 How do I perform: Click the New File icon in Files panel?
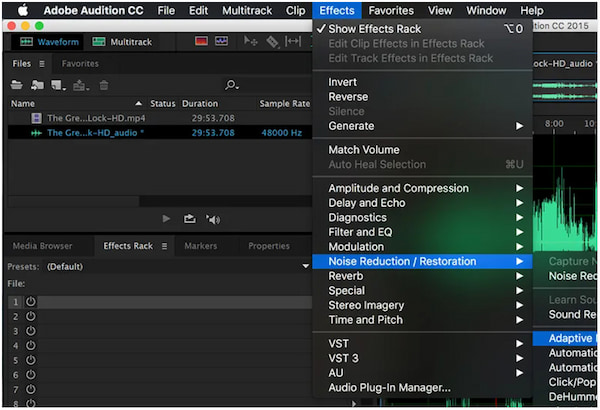(58, 85)
